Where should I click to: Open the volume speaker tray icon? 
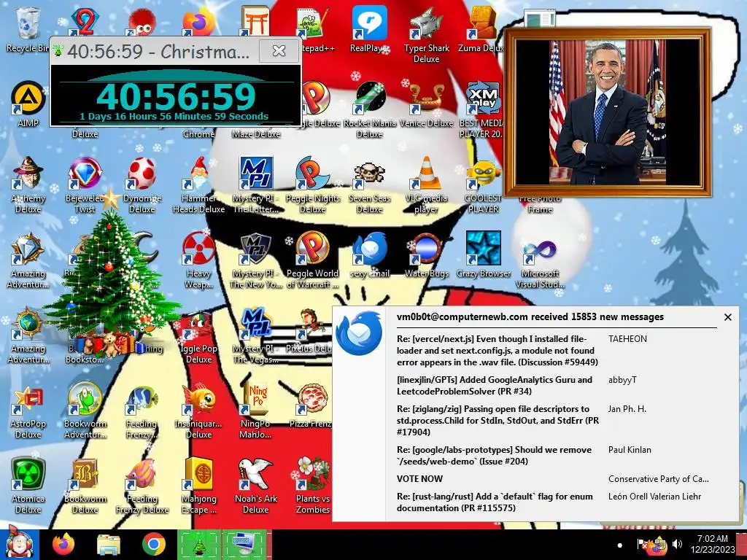(676, 544)
